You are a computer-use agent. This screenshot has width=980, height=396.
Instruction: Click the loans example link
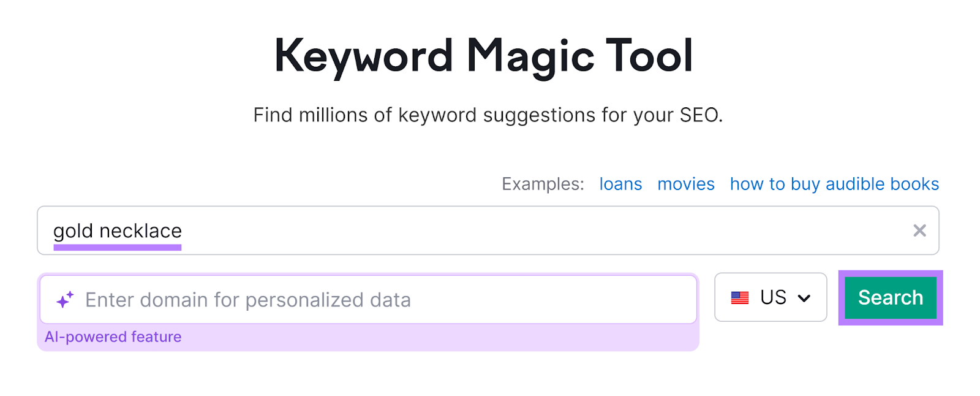click(620, 184)
